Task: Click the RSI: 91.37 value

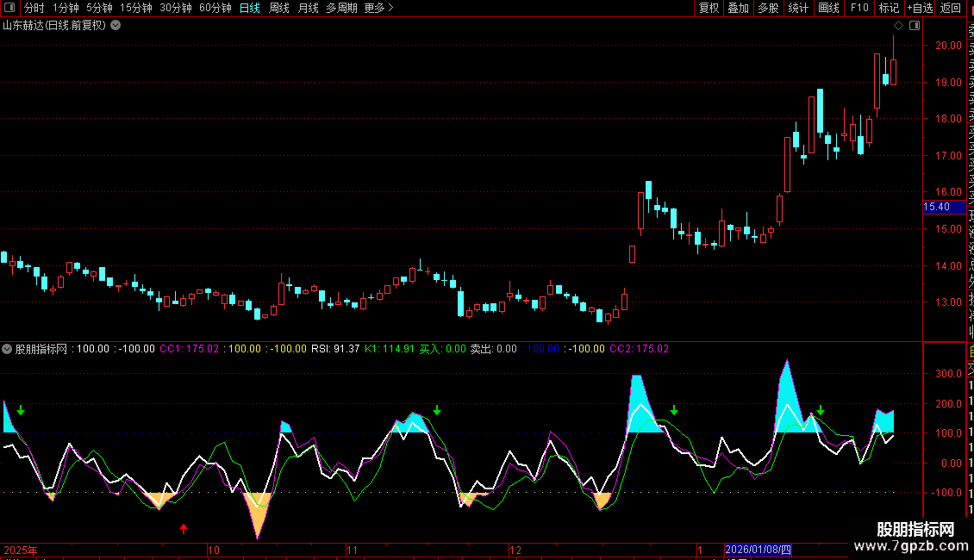Action: (335, 349)
